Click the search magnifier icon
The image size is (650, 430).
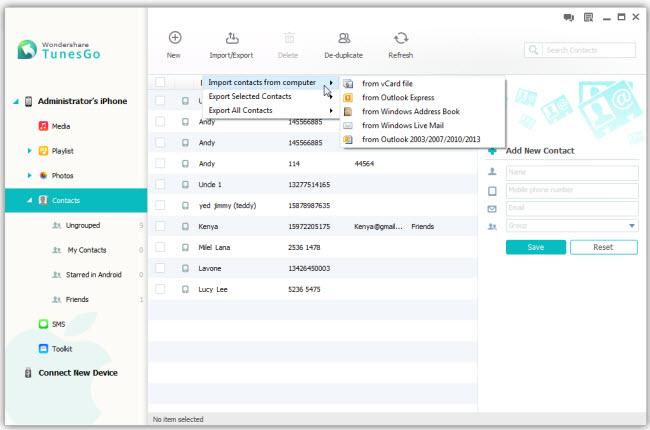pos(533,50)
